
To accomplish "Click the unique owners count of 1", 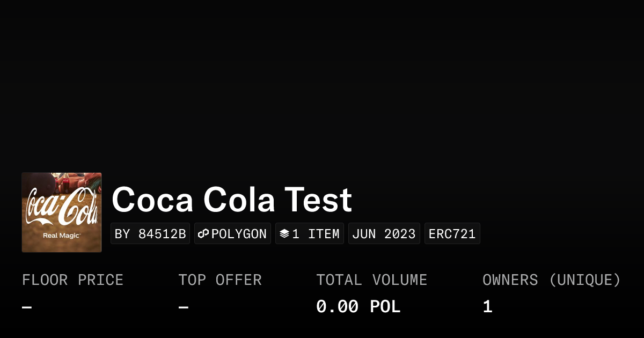I will click(487, 307).
